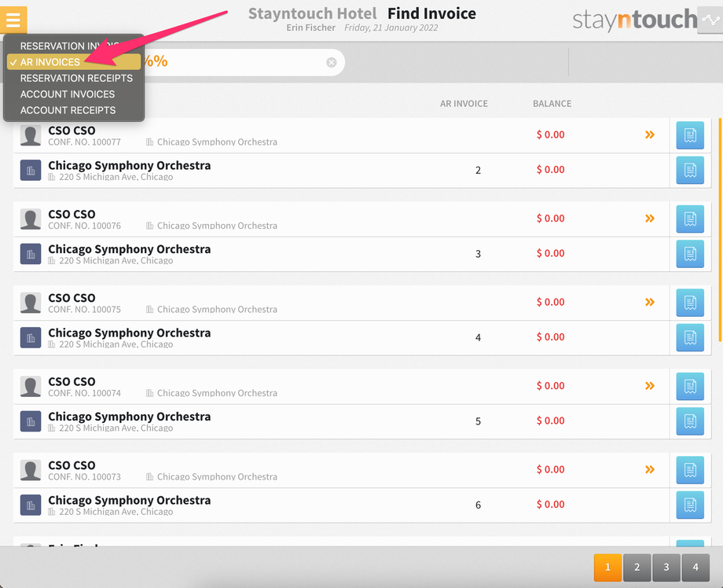Go to page 4
The image size is (723, 588).
[695, 568]
